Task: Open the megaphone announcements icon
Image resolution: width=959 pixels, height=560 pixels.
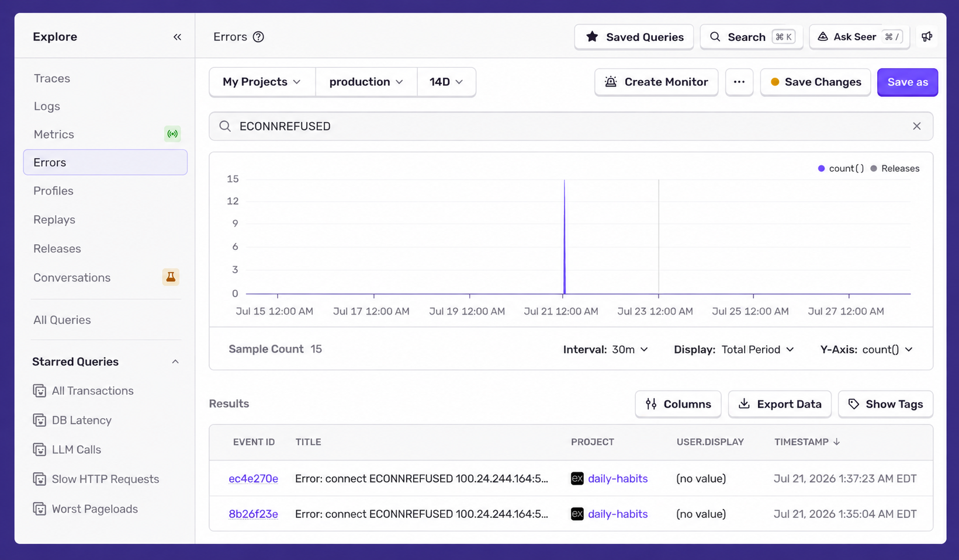Action: [927, 37]
